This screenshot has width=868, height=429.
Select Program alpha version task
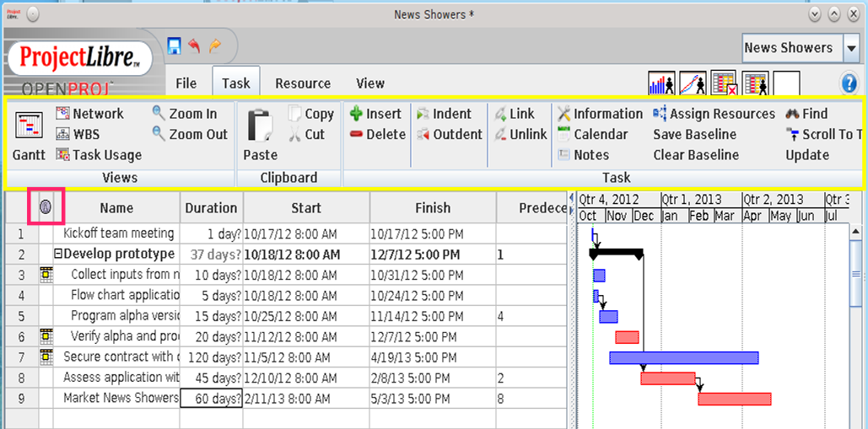pos(116,316)
